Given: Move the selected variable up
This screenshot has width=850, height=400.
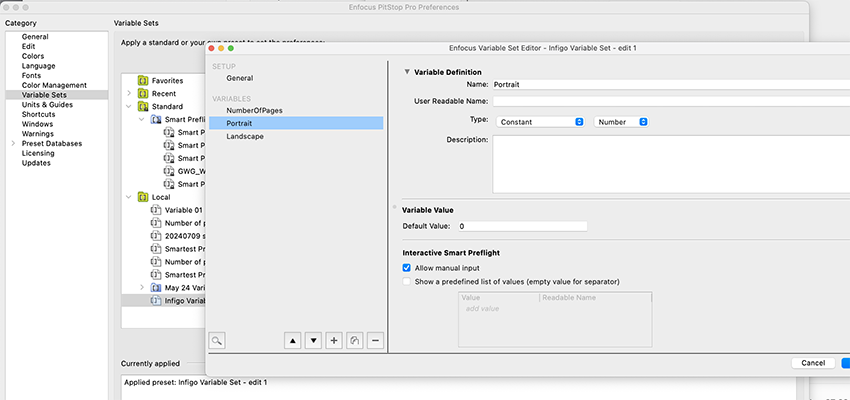Looking at the screenshot, I should (292, 340).
